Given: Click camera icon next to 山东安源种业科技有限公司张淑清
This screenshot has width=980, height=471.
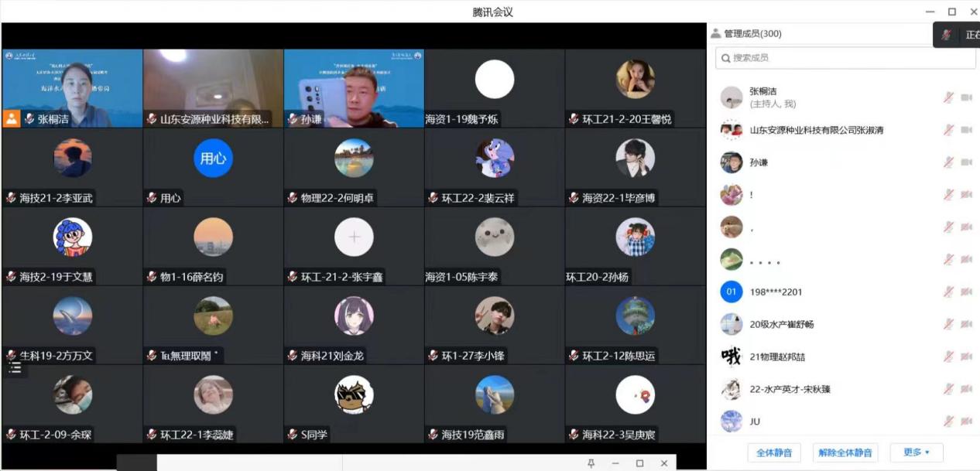Looking at the screenshot, I should (x=966, y=130).
